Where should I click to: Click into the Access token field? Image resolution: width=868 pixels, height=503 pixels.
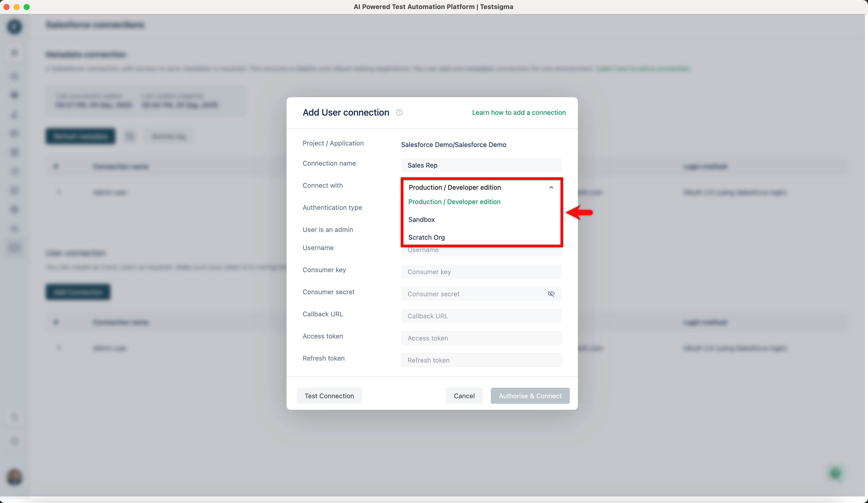481,338
